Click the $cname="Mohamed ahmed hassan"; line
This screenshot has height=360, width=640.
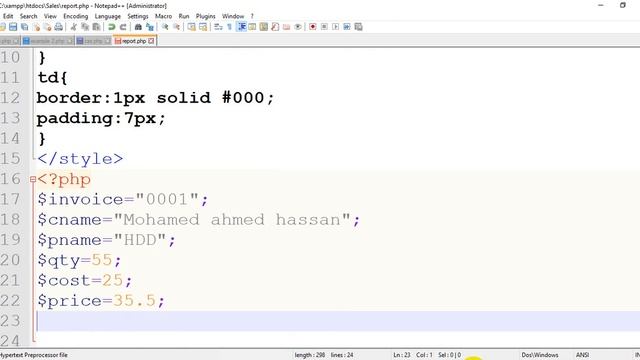199,220
